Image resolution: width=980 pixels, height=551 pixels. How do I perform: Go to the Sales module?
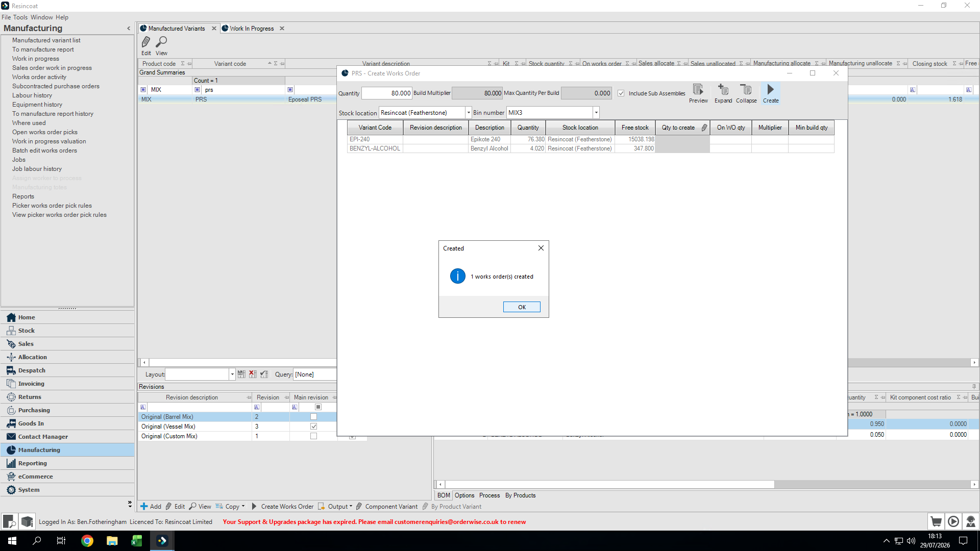[x=68, y=344]
